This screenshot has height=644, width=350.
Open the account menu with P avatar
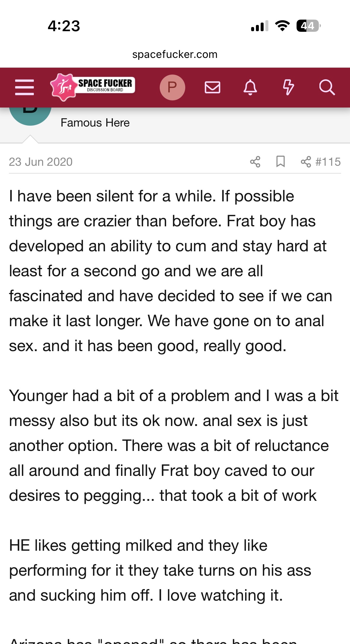[172, 87]
